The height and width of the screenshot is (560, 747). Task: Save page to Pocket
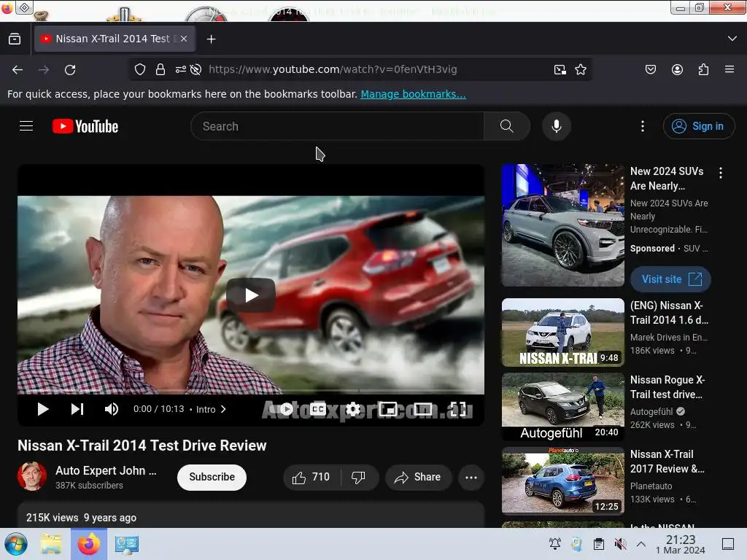pyautogui.click(x=650, y=69)
